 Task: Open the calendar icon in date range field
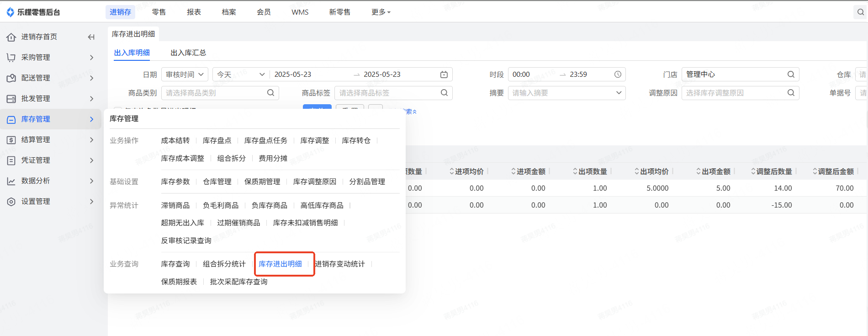(444, 75)
